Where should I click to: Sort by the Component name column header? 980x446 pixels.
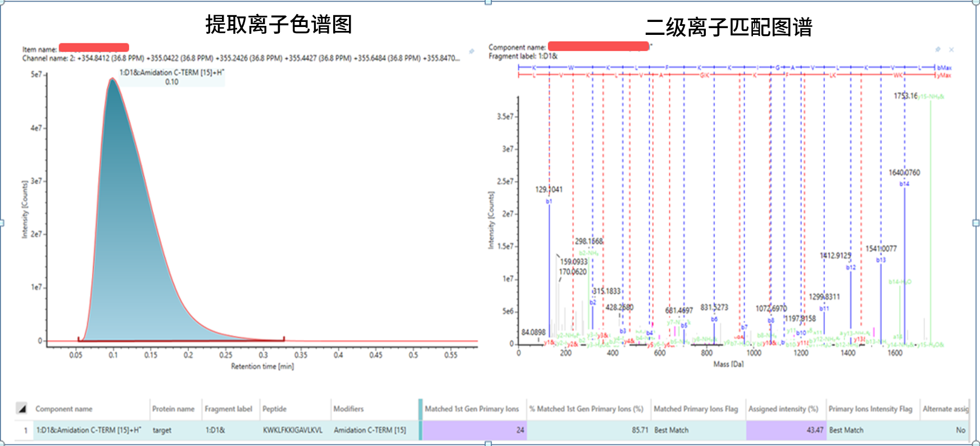(64, 409)
